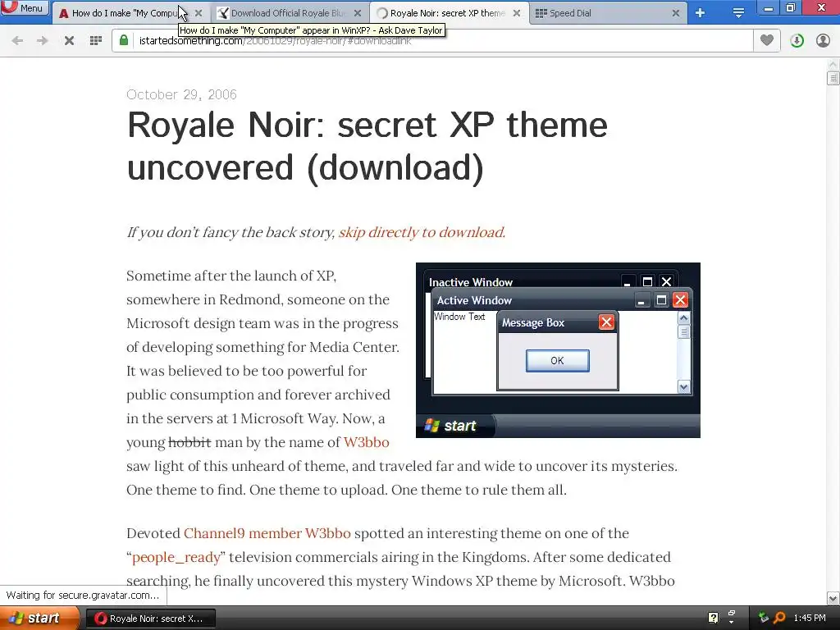Open the Opera Menu button

point(25,7)
